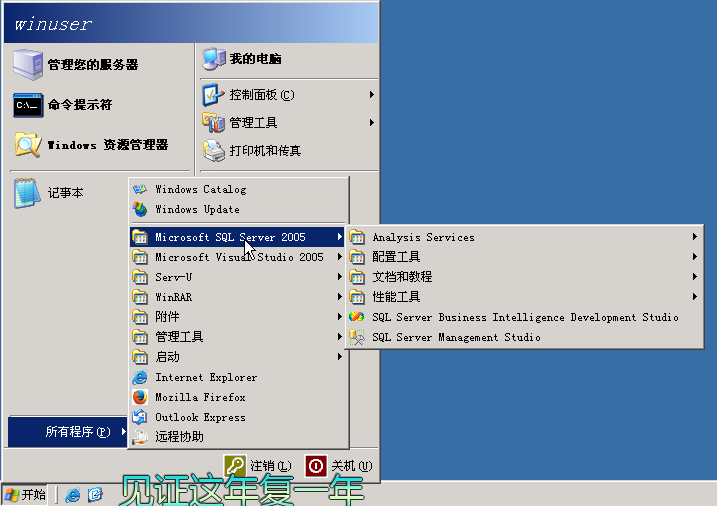Click the Manage Your Server icon

[x=28, y=64]
